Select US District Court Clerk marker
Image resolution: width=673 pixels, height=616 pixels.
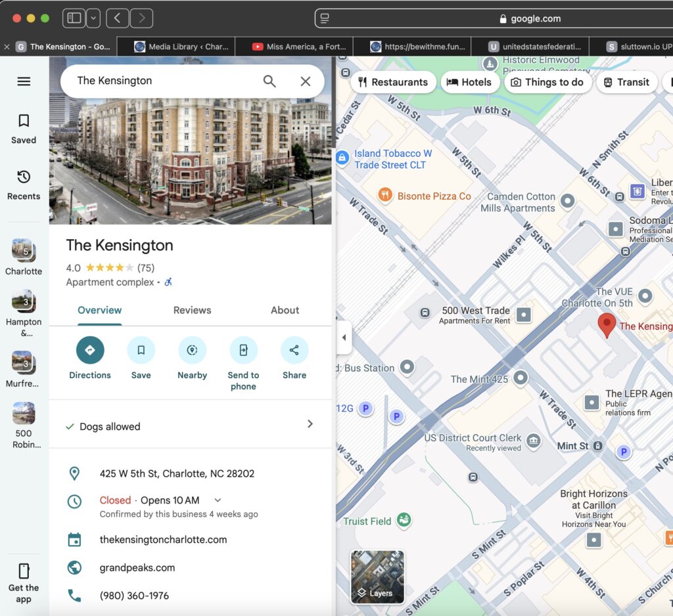point(534,441)
